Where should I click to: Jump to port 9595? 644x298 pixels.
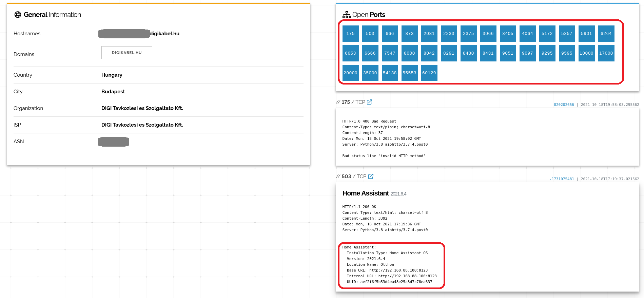(x=567, y=53)
